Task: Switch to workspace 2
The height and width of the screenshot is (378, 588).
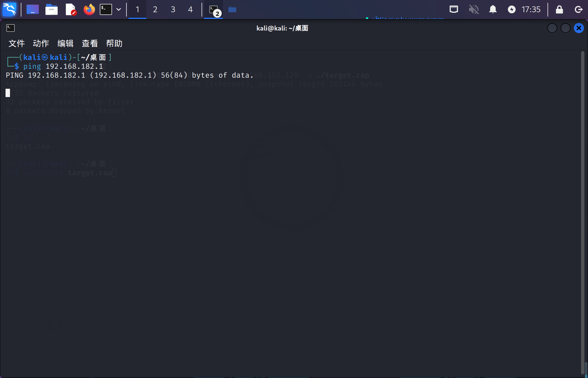Action: pyautogui.click(x=155, y=9)
